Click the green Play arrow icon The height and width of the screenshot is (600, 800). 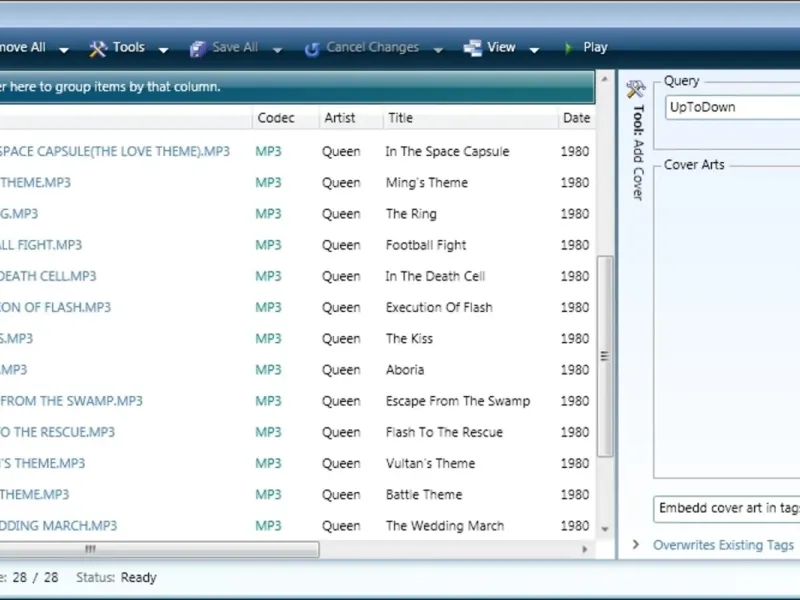pyautogui.click(x=568, y=48)
